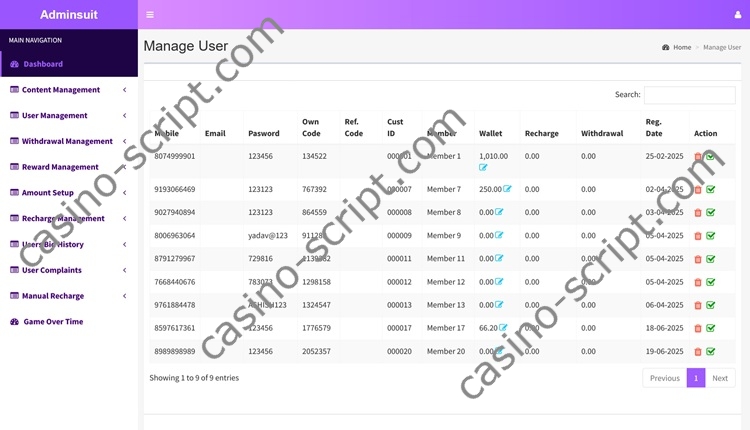The image size is (750, 430).
Task: Click trash icon for Member 12
Action: click(x=698, y=282)
